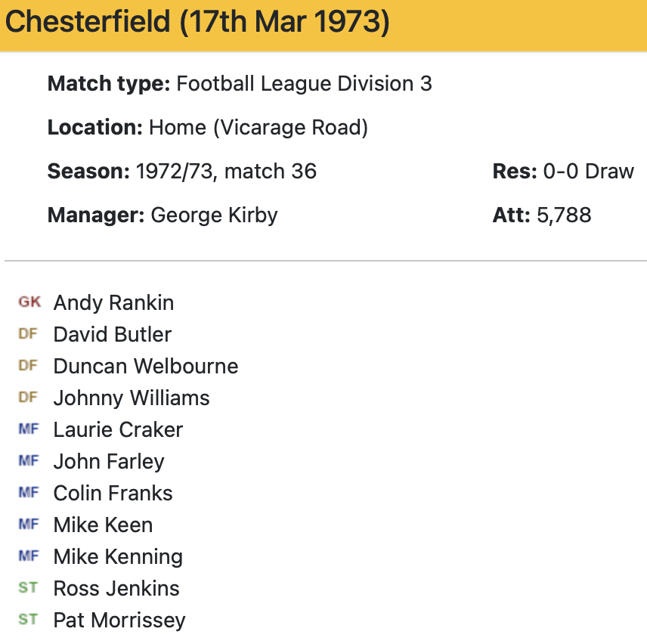Click the MF icon beside Mike Kenning
Viewport: 647px width, 644px height.
tap(28, 556)
